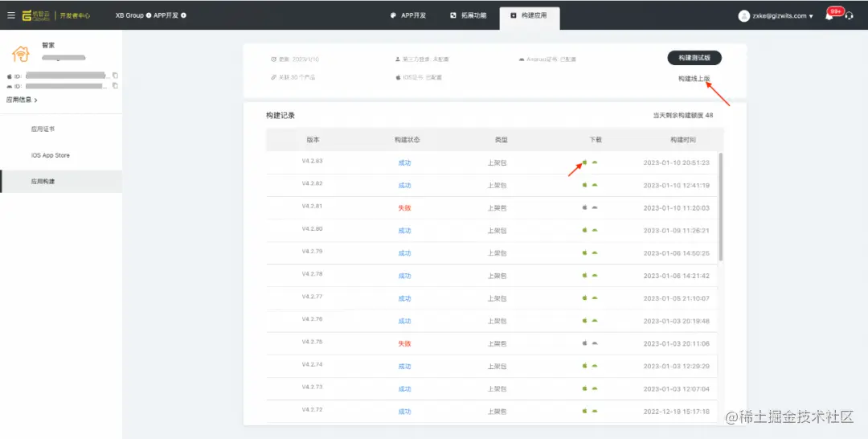Download Android package for V4.2.83
Screen dimensions: 868x439
[595, 162]
